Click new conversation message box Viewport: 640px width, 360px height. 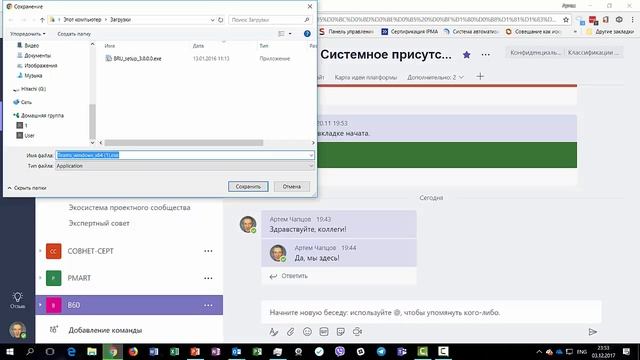431,312
